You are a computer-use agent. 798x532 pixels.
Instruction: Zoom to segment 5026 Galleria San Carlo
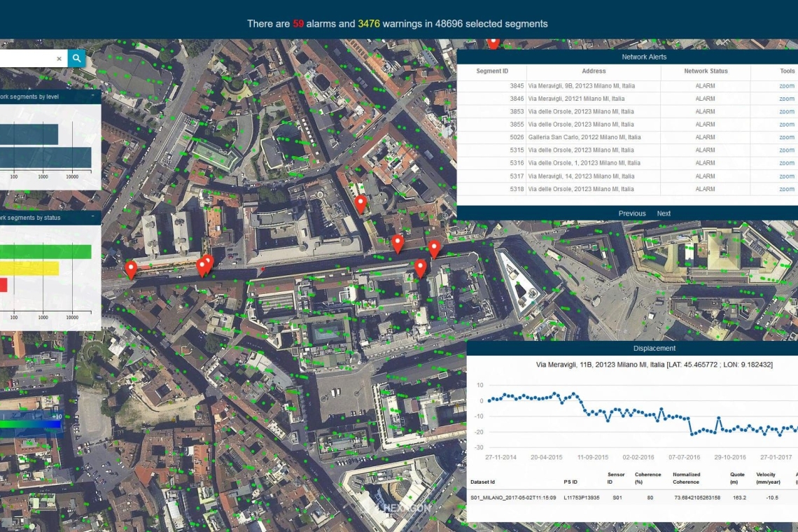pyautogui.click(x=786, y=137)
